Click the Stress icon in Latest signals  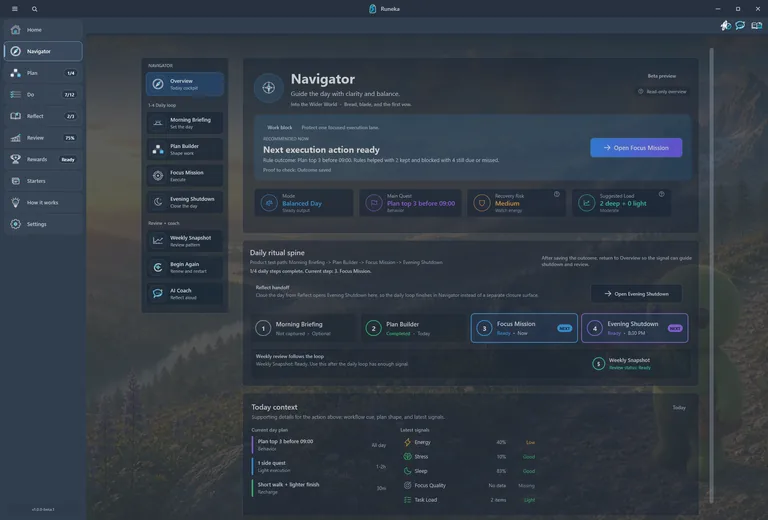coord(407,456)
